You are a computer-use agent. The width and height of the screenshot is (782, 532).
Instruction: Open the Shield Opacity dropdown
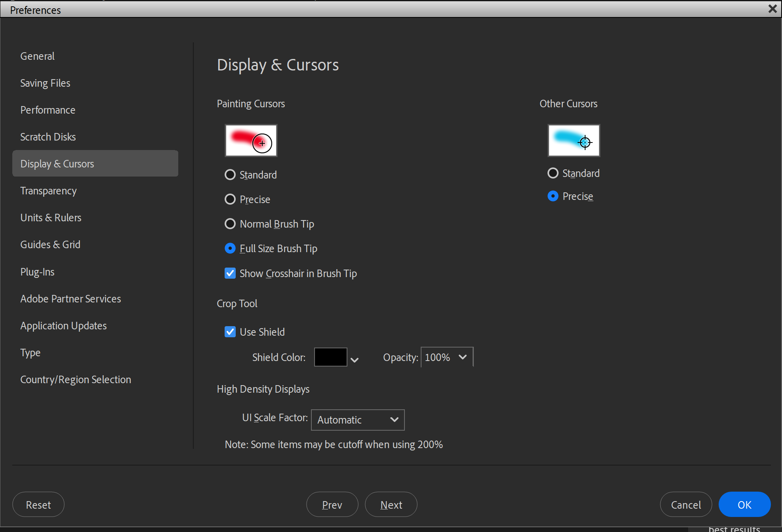point(446,357)
